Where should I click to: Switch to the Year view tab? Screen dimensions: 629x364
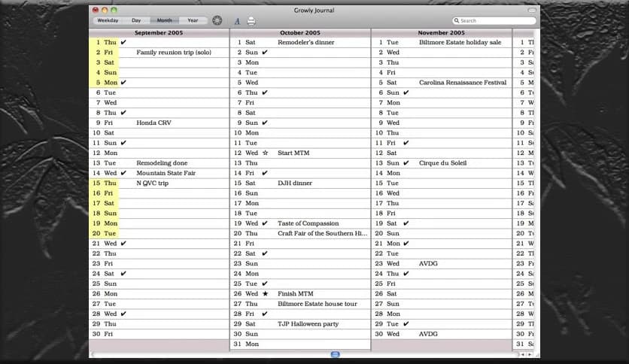193,20
